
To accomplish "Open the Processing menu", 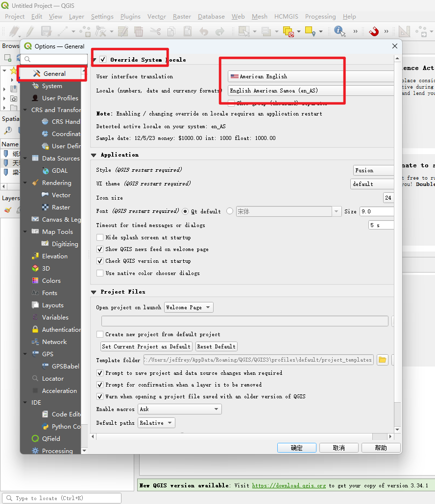I will click(320, 17).
